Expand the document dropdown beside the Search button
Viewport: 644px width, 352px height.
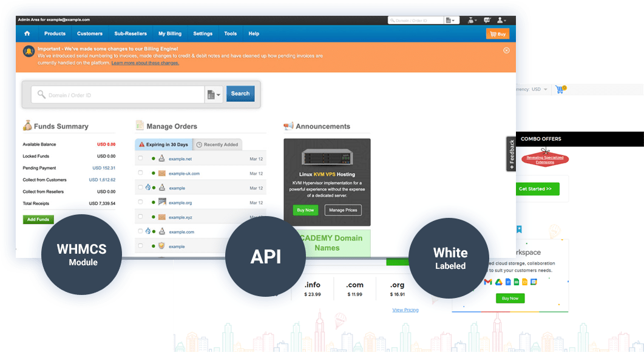click(x=214, y=95)
